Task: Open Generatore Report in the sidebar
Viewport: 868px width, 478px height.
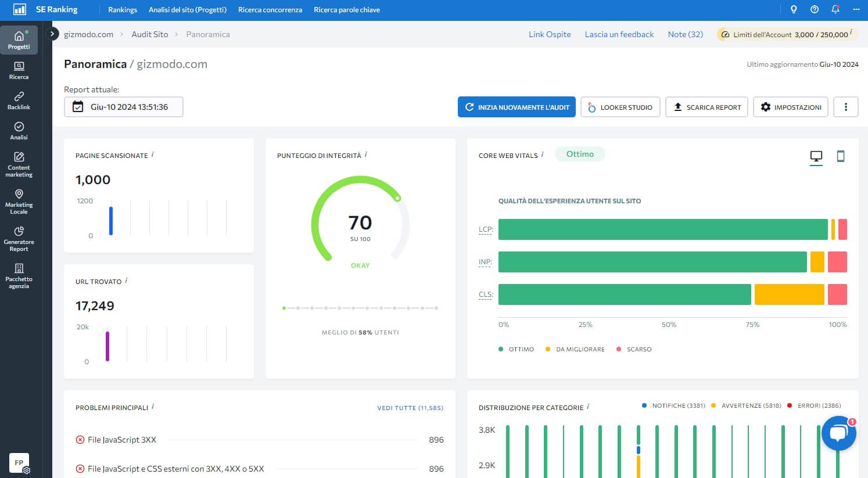Action: 19,239
